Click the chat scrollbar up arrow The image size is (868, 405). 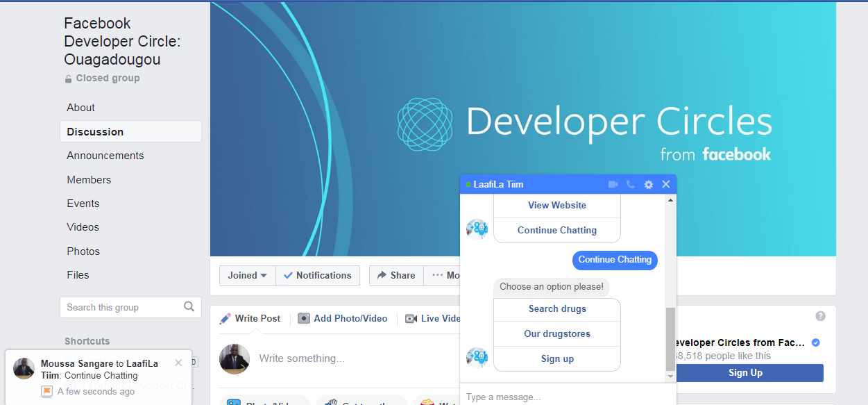coord(670,200)
